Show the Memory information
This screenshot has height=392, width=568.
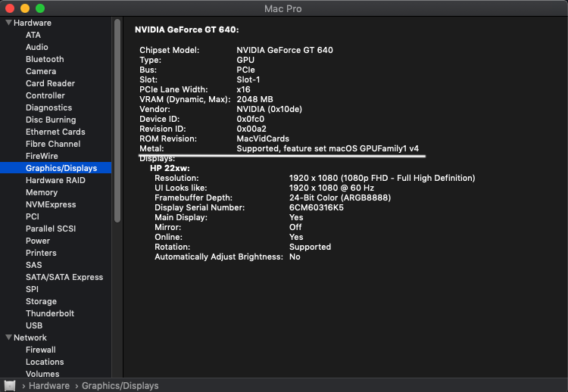click(x=42, y=192)
